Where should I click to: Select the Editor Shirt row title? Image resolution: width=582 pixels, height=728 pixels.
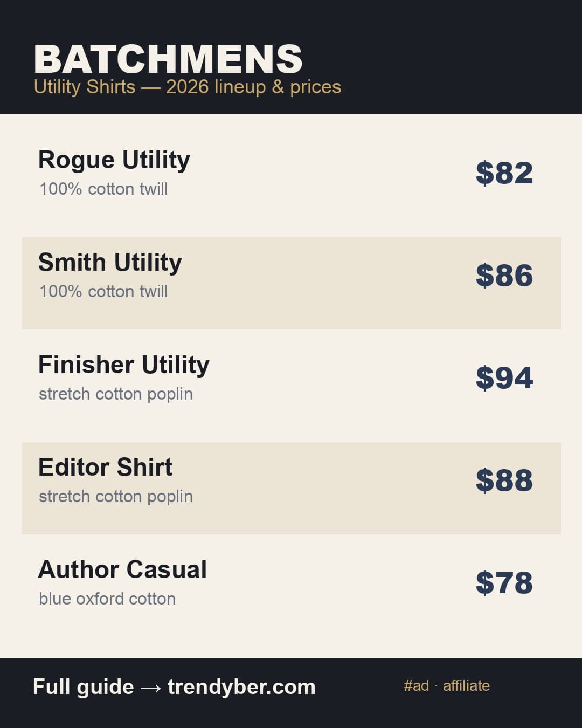coord(105,467)
